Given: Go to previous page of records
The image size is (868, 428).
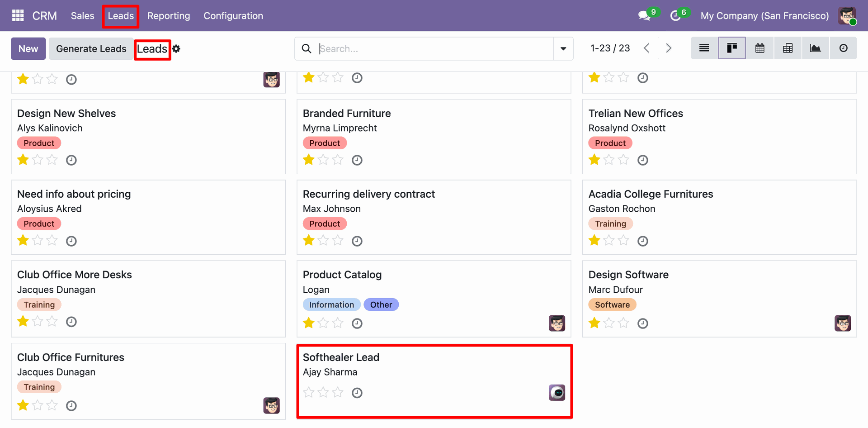Looking at the screenshot, I should click(x=646, y=48).
